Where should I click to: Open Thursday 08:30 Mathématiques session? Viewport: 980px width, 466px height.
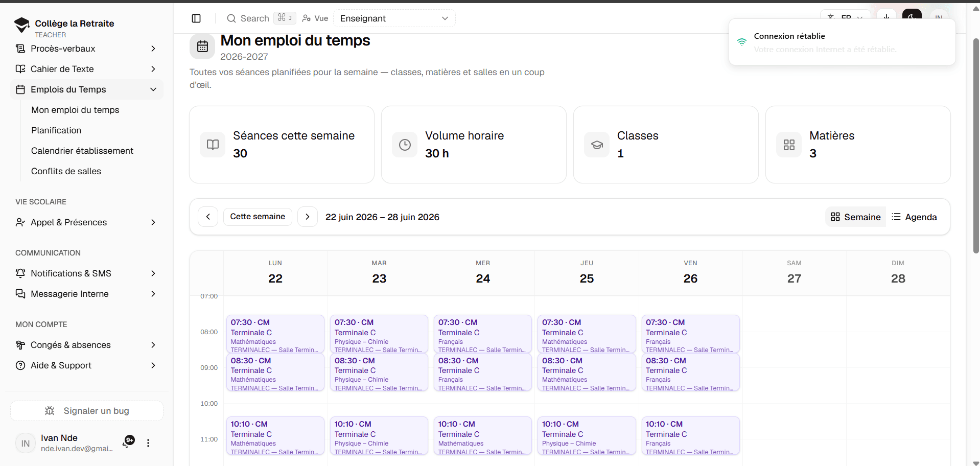click(x=587, y=372)
